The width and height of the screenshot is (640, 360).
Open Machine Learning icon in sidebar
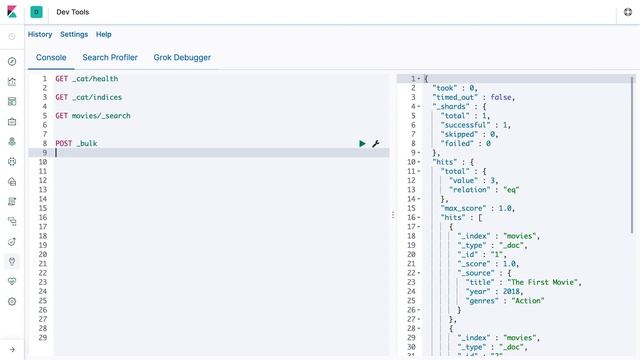point(12,162)
